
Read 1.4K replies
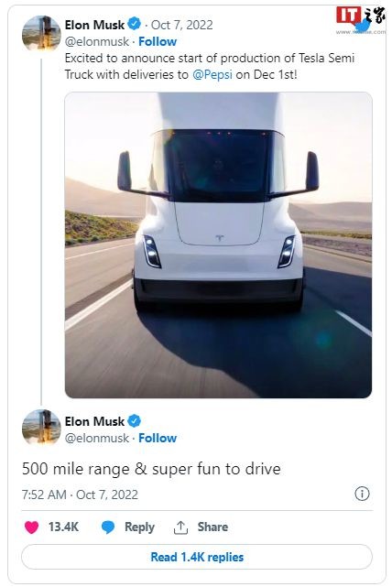tap(197, 557)
